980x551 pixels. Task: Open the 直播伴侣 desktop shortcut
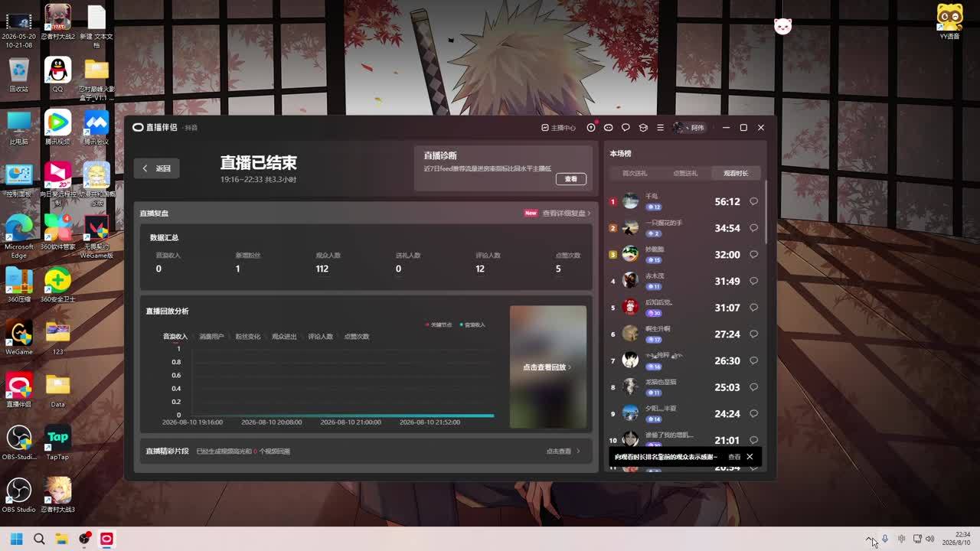19,390
